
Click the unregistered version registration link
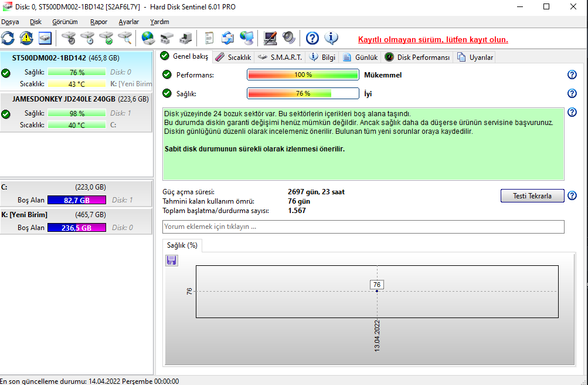433,40
